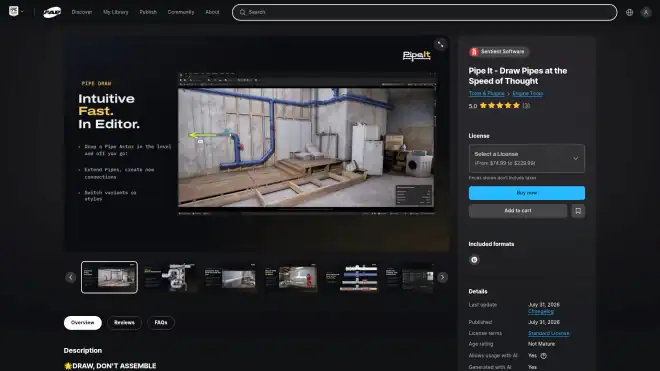Click the Buy now button

coord(527,193)
